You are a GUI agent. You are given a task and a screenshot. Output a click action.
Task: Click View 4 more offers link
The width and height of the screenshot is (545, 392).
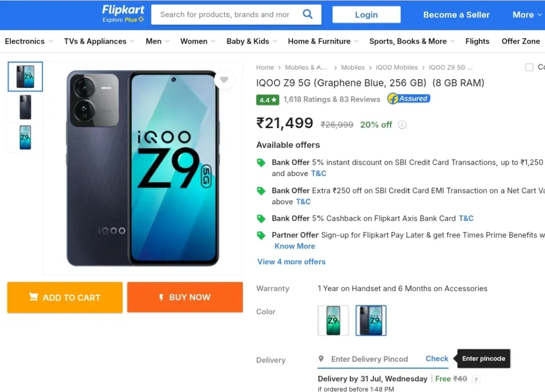pyautogui.click(x=291, y=262)
